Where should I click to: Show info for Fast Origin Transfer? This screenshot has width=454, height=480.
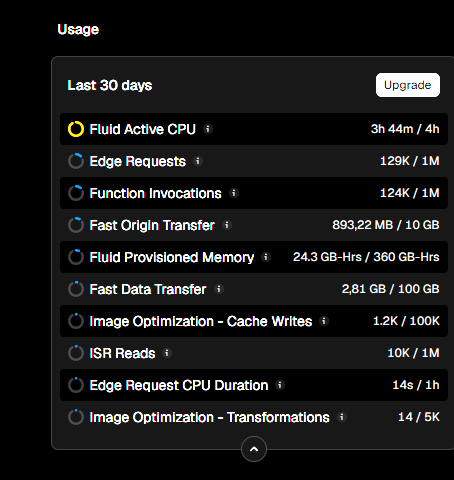tap(227, 225)
